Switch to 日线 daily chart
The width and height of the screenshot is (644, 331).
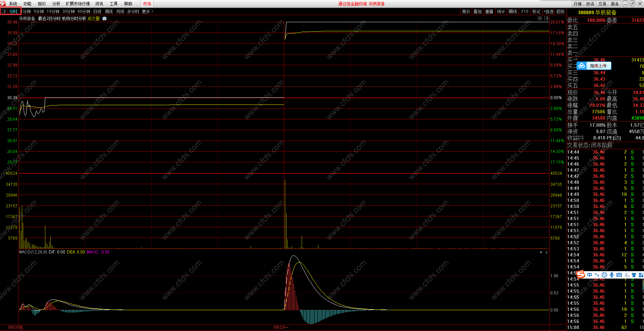[x=97, y=11]
